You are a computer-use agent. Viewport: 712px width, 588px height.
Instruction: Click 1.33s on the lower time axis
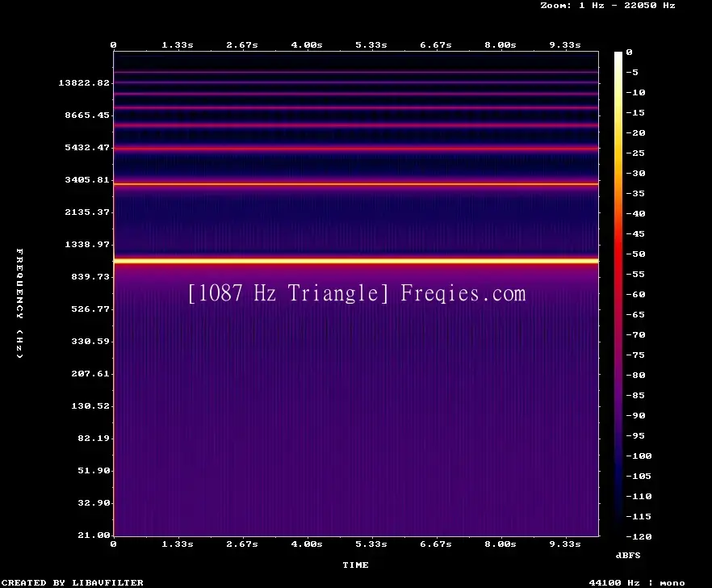coord(178,544)
